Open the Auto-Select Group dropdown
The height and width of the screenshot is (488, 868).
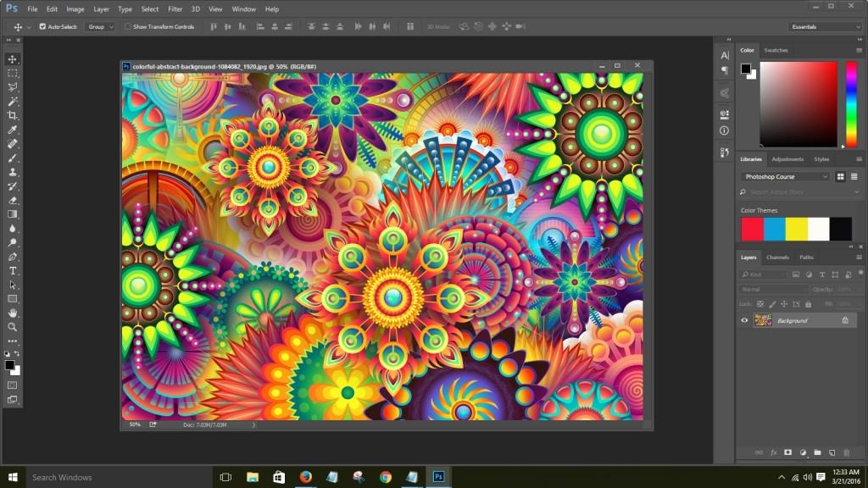pos(101,26)
